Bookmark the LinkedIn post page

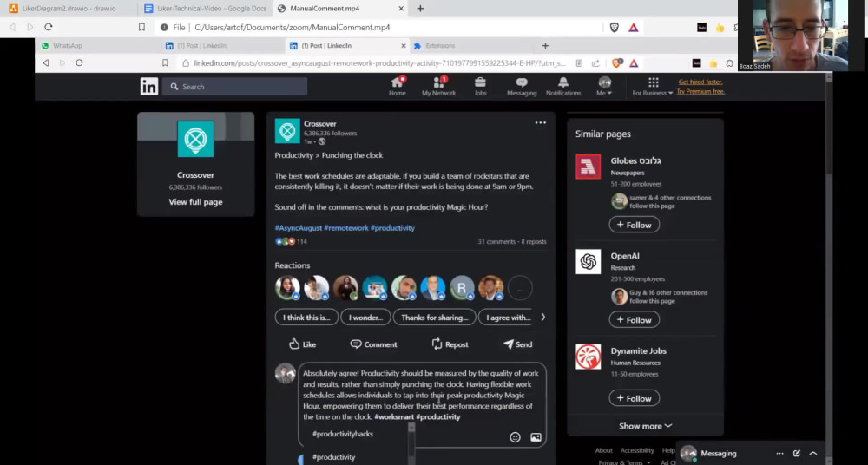tap(165, 63)
